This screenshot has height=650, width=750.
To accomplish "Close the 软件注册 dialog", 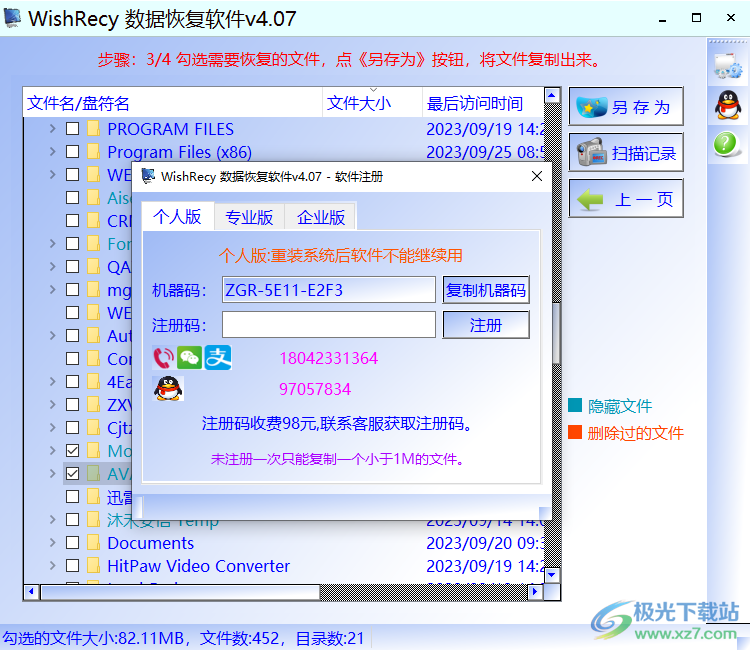I will (537, 176).
